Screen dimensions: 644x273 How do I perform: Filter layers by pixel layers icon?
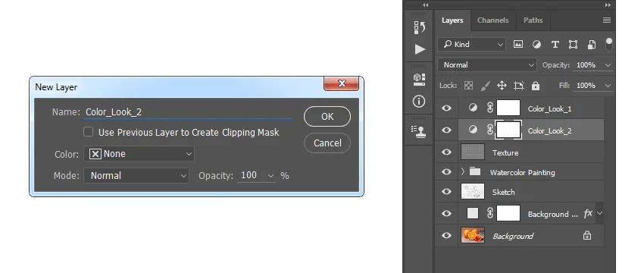[518, 45]
